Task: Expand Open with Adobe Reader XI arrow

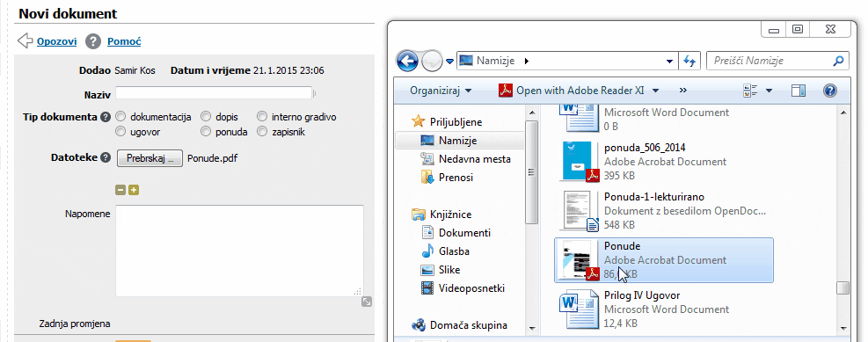Action: click(655, 91)
